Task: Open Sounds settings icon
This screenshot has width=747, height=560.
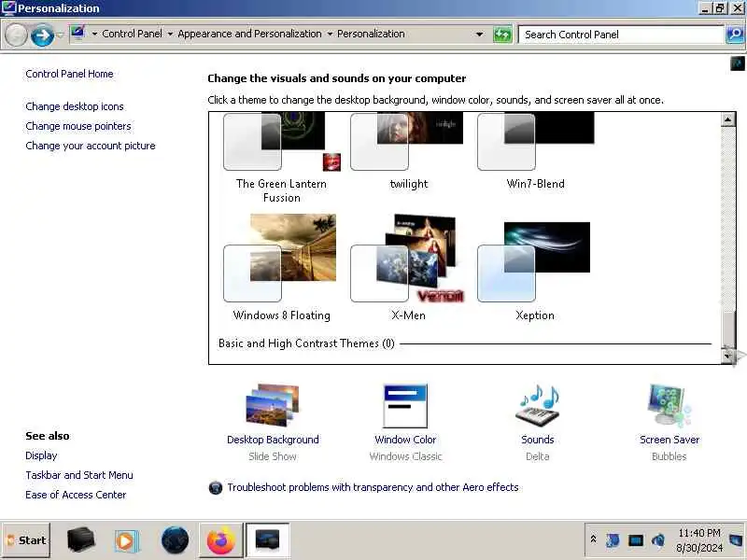Action: pyautogui.click(x=538, y=405)
